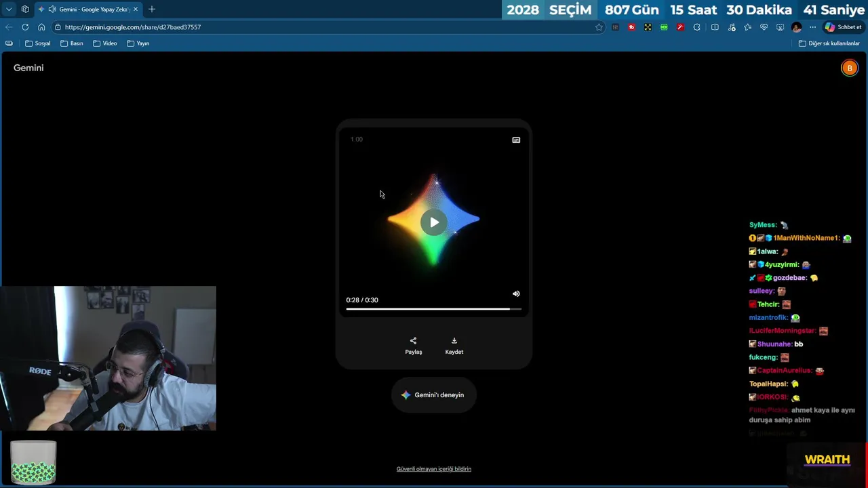Go back with the back arrow
Viewport: 868px width, 488px height.
pyautogui.click(x=9, y=27)
